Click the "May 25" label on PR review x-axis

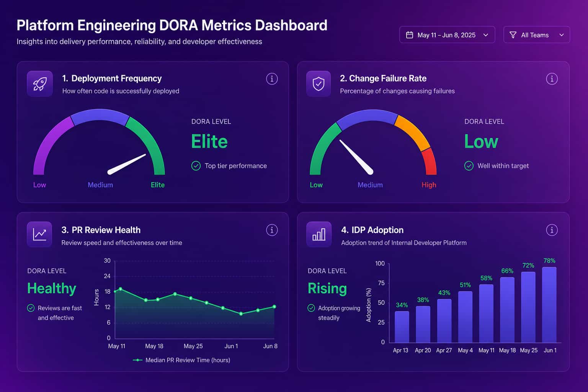[193, 346]
